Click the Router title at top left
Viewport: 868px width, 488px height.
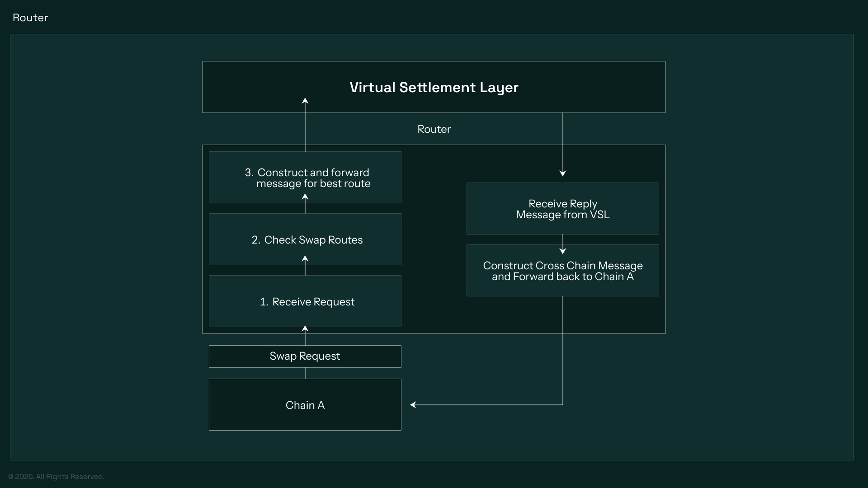pyautogui.click(x=30, y=18)
